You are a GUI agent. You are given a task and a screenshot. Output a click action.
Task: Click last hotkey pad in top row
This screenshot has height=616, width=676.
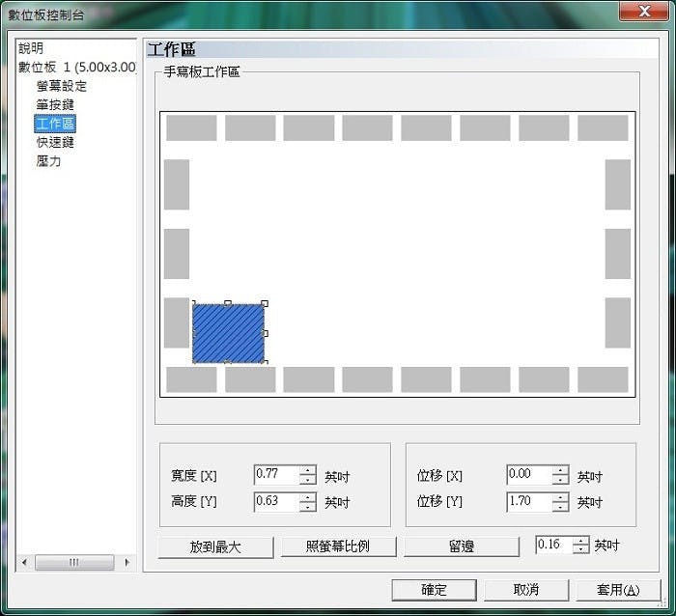click(603, 127)
